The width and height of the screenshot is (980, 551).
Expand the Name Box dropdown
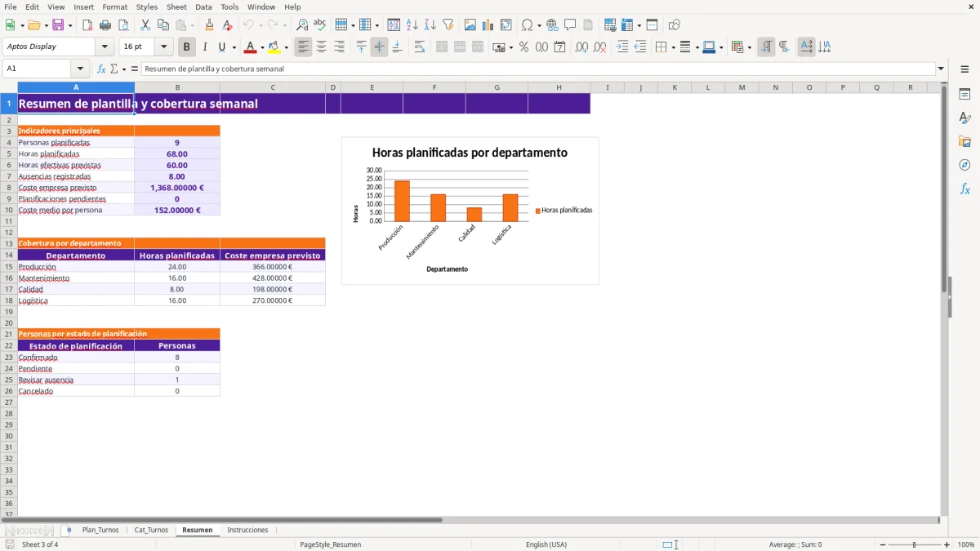point(81,69)
